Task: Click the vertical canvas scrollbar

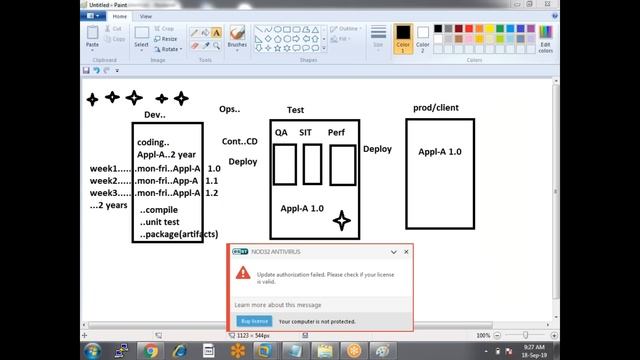Action: (556, 192)
